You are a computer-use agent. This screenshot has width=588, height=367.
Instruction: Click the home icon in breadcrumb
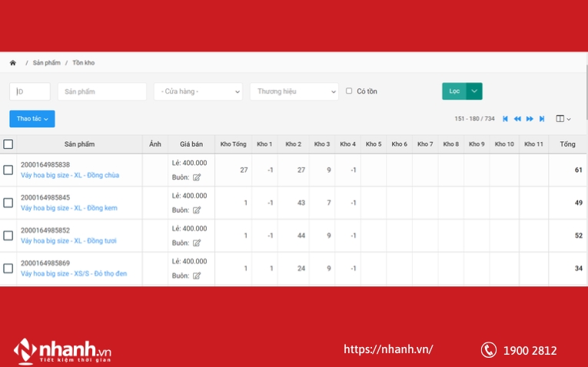click(x=13, y=63)
